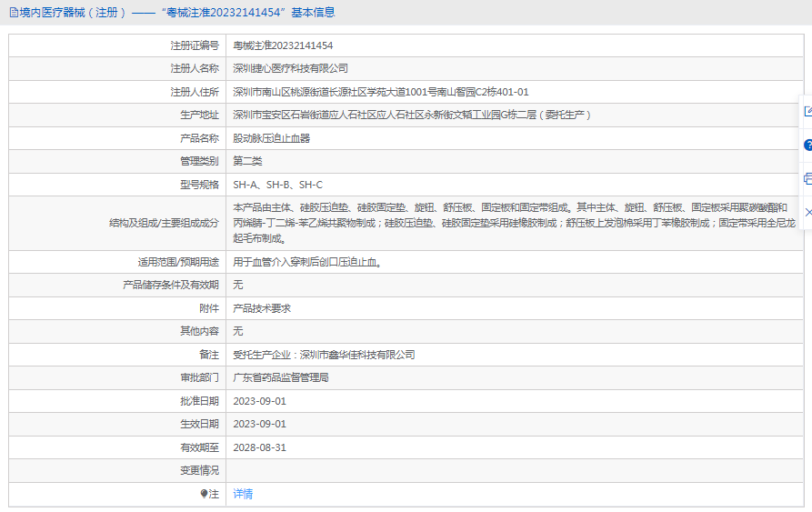The width and height of the screenshot is (812, 512).
Task: Click production address containing 文韬工业园G栋二层
Action: click(x=412, y=115)
